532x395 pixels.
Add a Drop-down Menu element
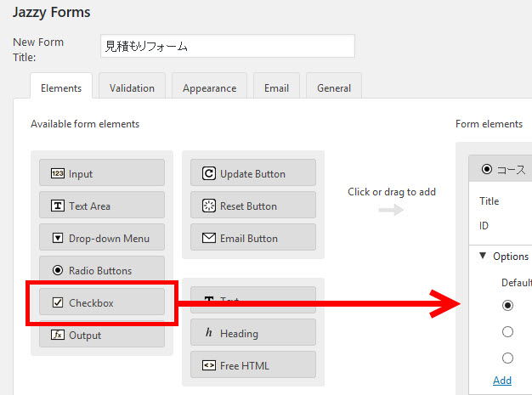click(x=102, y=237)
